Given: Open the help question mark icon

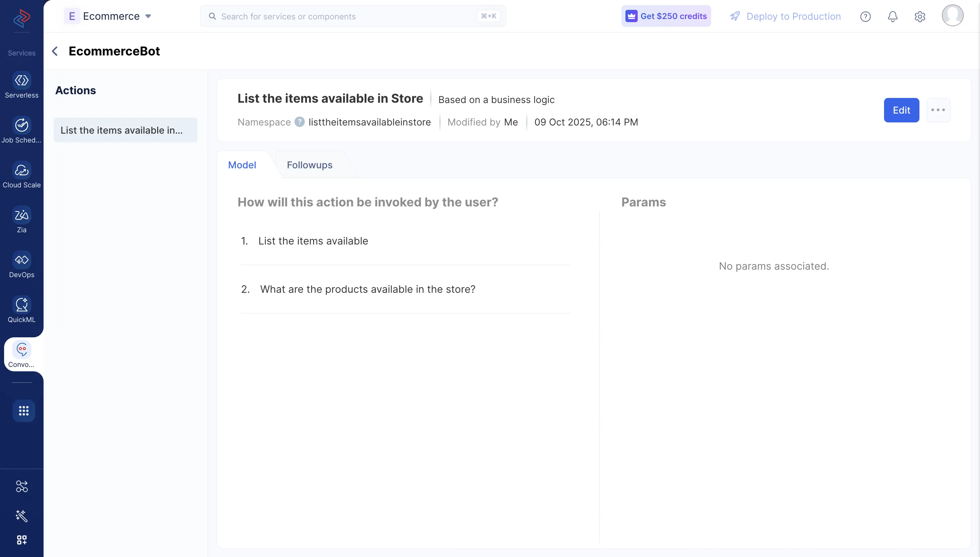Looking at the screenshot, I should [x=865, y=16].
